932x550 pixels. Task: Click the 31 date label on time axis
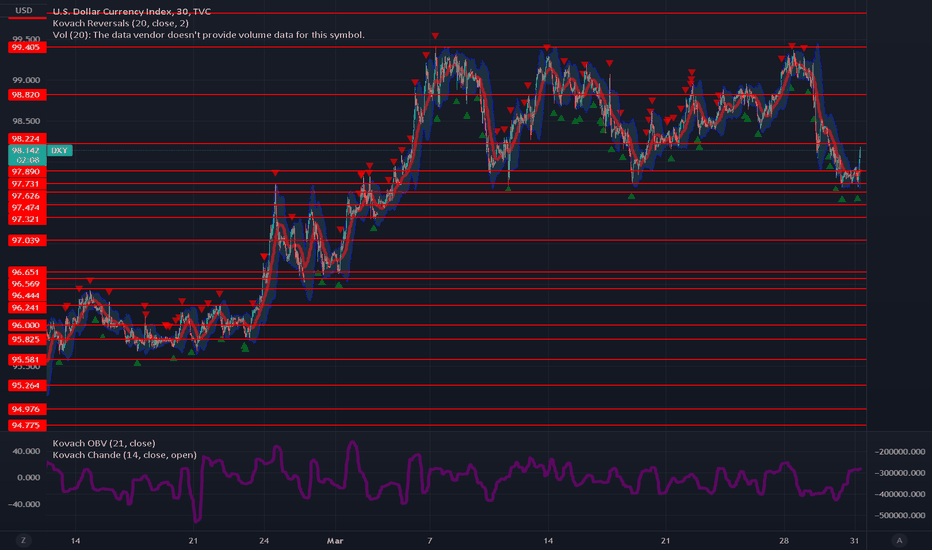pyautogui.click(x=854, y=540)
